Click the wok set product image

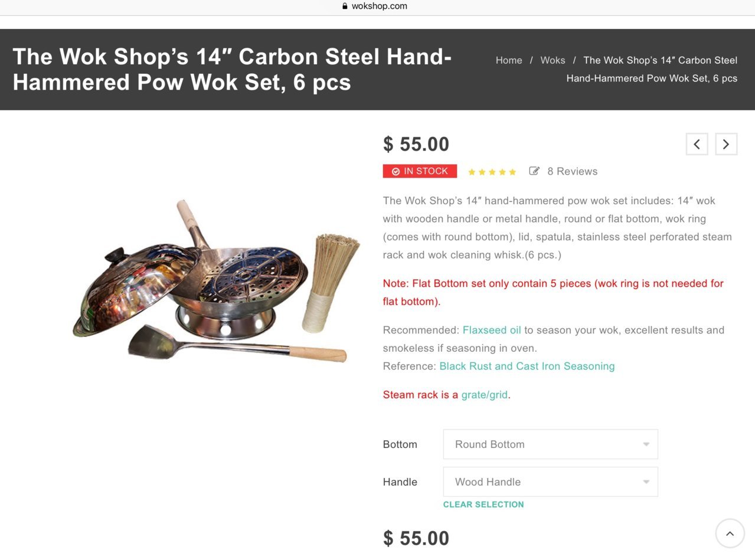pos(216,281)
